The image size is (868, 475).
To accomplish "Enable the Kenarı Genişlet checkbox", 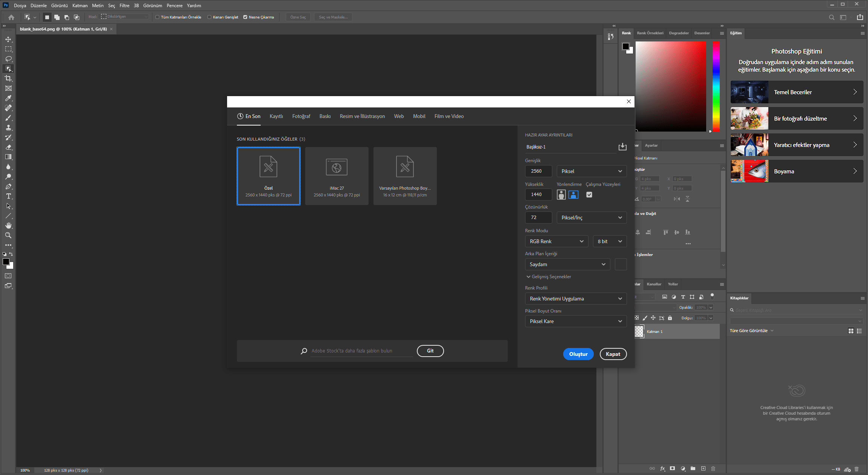I will pos(209,17).
